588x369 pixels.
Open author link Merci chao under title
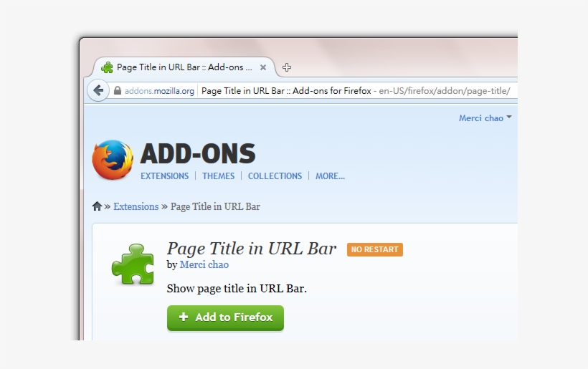(204, 264)
